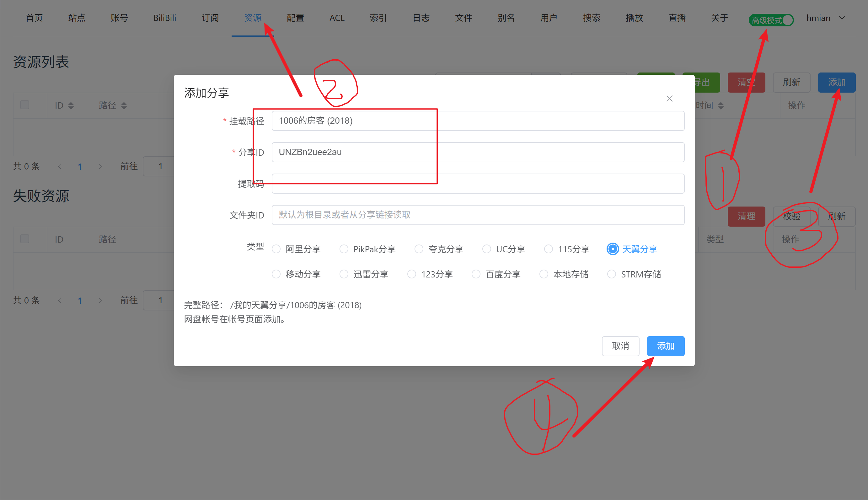Click the 文件夹ID input field
The image size is (868, 500).
pyautogui.click(x=478, y=215)
